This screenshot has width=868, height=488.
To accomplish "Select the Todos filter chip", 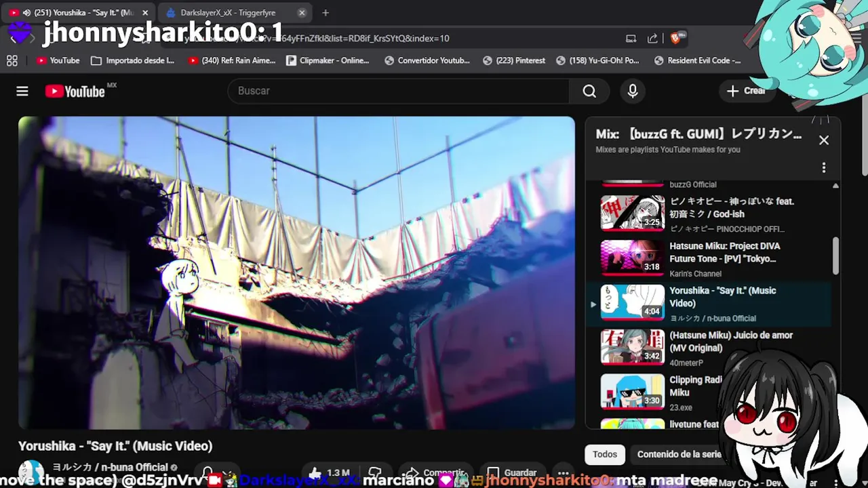I will [605, 454].
